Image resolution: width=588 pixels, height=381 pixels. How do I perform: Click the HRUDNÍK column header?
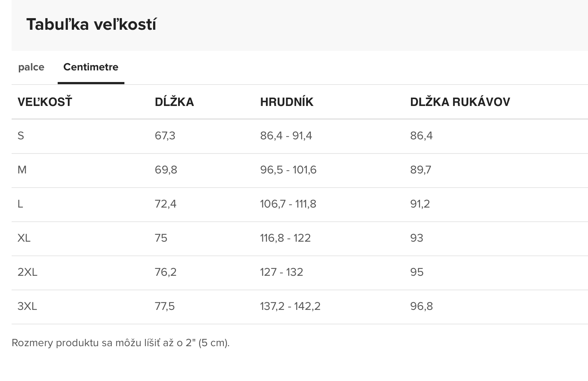point(287,102)
